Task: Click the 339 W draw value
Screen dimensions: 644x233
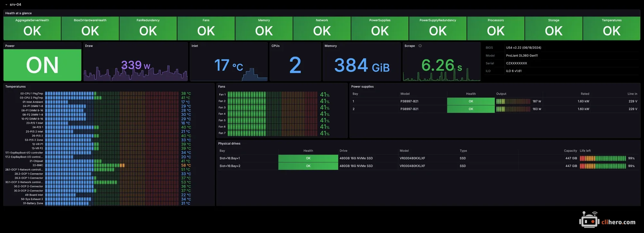Action: 136,65
